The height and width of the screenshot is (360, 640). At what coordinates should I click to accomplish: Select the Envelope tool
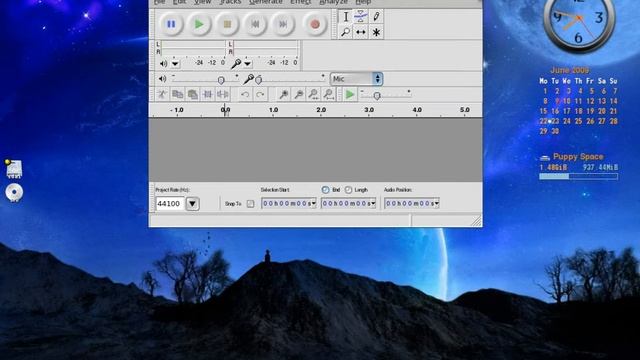[361, 16]
